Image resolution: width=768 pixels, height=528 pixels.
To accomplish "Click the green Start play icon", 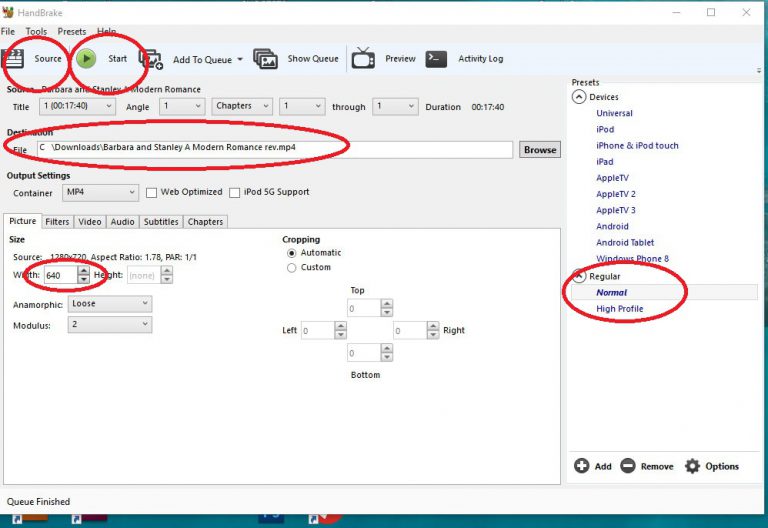I will (86, 59).
